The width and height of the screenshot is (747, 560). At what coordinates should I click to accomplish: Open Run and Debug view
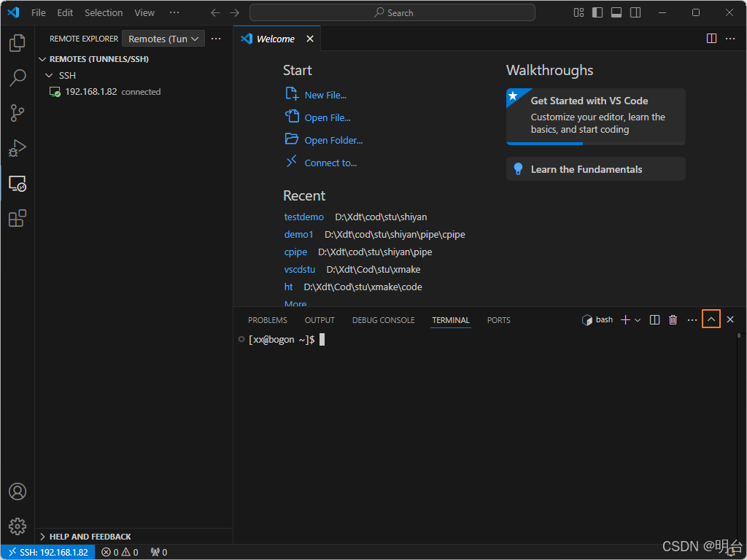click(x=18, y=148)
